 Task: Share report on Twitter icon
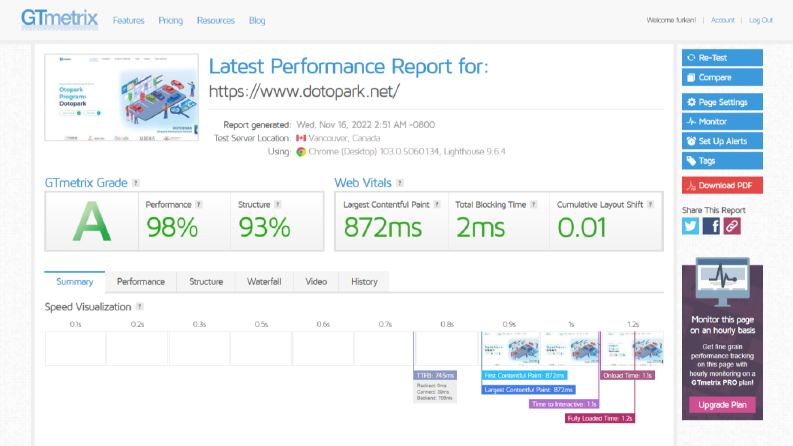pos(690,226)
